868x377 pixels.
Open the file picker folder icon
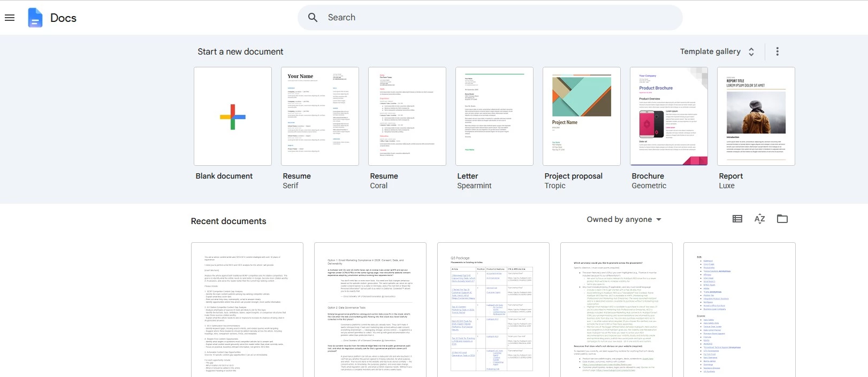(x=782, y=219)
